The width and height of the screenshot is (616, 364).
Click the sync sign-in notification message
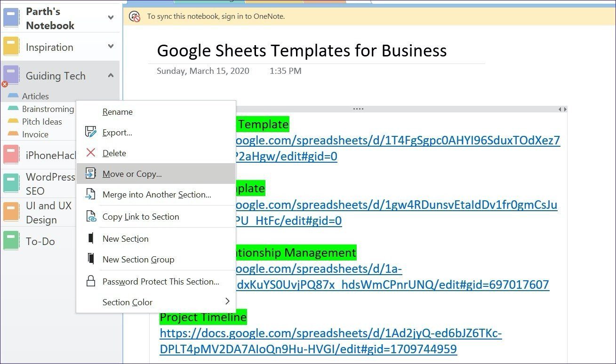coord(216,16)
